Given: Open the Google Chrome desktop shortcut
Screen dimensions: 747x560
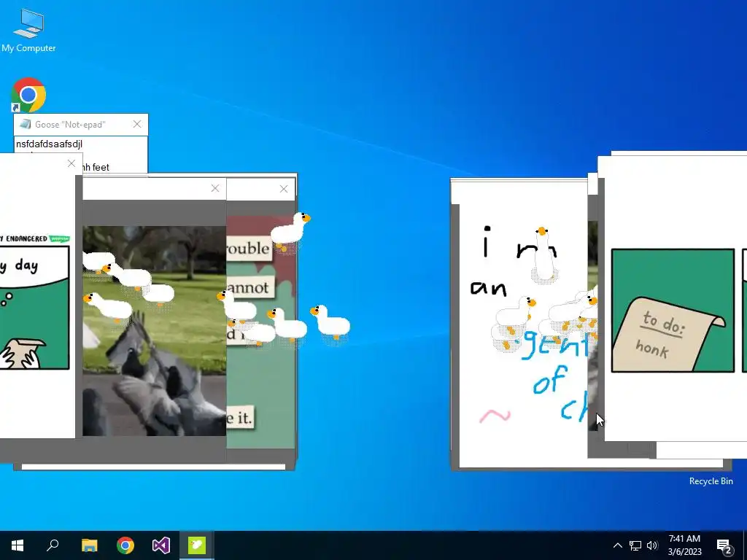Looking at the screenshot, I should [28, 95].
